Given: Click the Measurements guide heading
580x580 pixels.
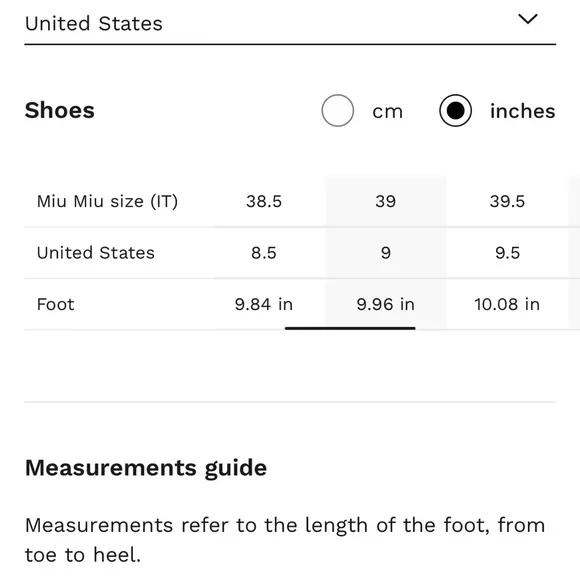Looking at the screenshot, I should tap(146, 468).
